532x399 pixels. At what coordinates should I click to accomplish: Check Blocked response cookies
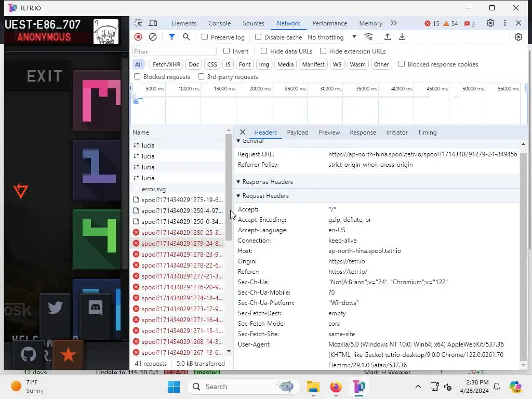[402, 64]
